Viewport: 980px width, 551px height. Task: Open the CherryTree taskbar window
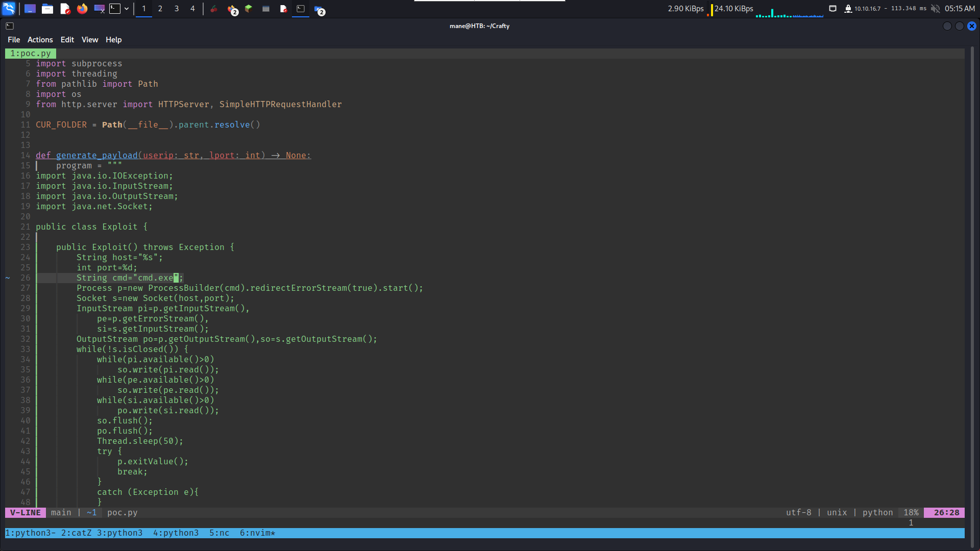pyautogui.click(x=214, y=9)
